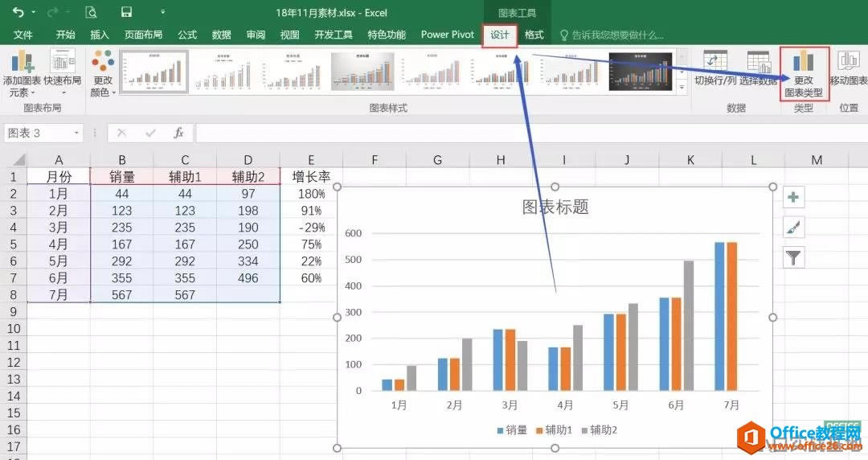The image size is (868, 460).
Task: Click the 移动图表 button
Action: point(848,68)
